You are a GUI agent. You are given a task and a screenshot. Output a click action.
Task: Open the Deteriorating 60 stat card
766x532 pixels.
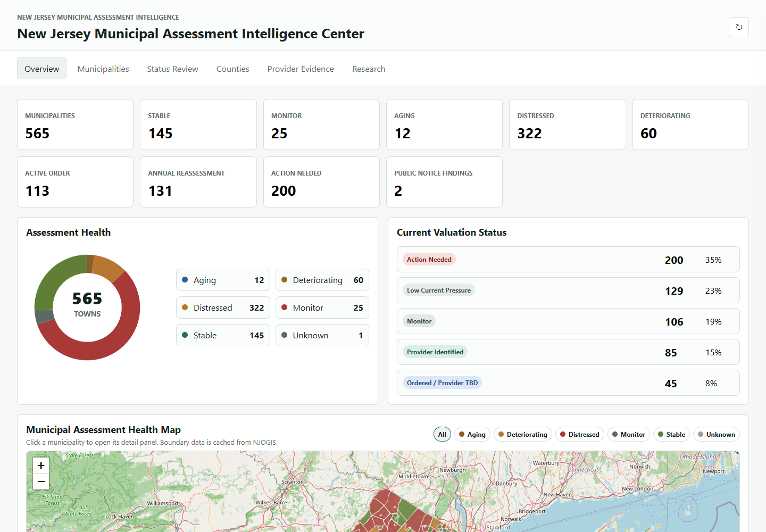click(690, 124)
